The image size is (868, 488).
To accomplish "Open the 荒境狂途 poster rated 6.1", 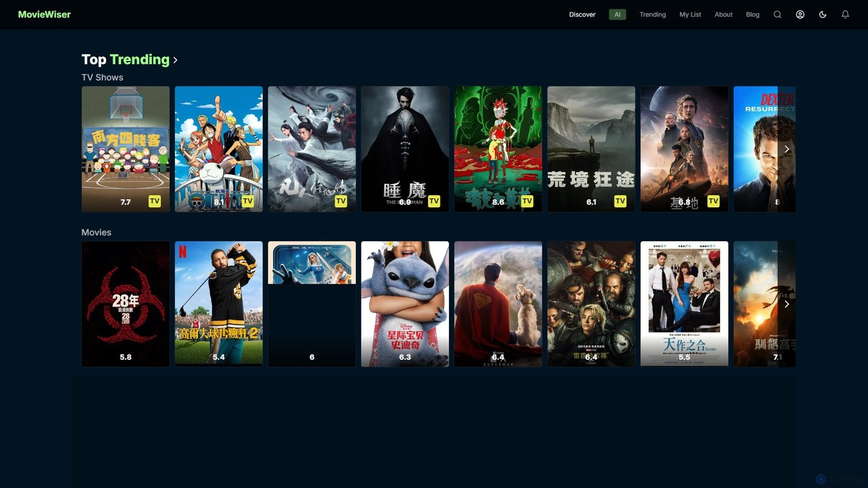I will (591, 149).
